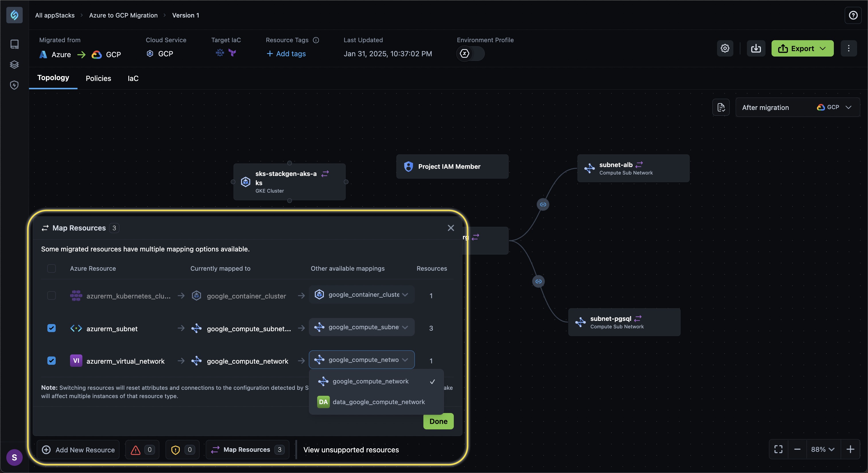Click the Done button

(438, 421)
